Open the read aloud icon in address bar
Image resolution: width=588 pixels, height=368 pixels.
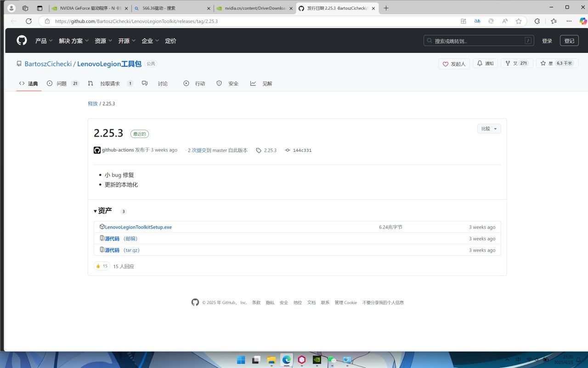505,21
